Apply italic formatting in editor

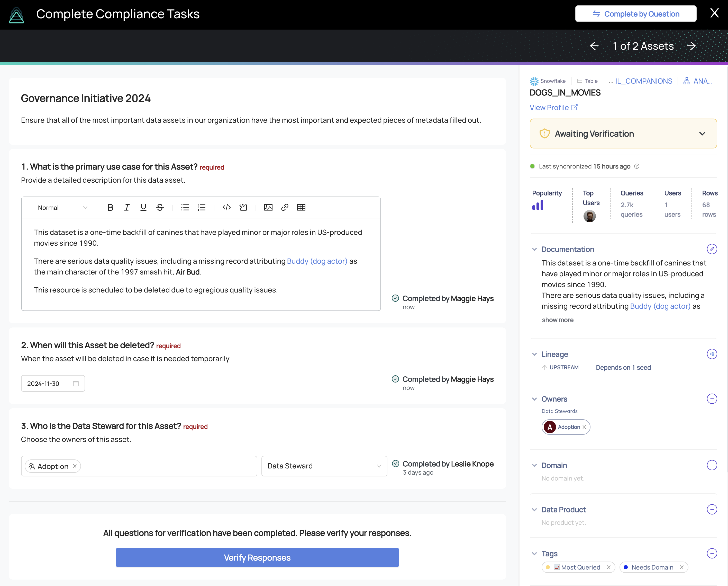[x=127, y=207]
